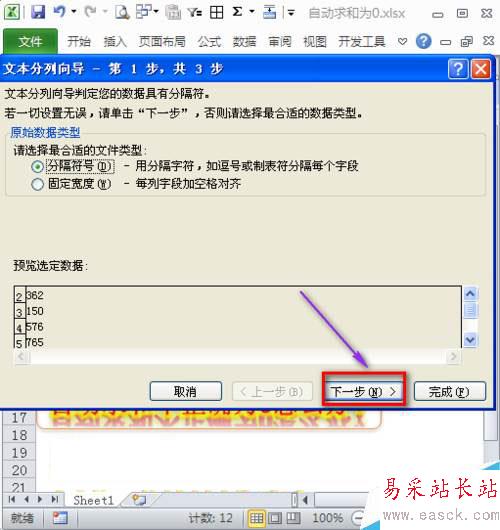Click the Save icon in quick access toolbar

tap(38, 12)
